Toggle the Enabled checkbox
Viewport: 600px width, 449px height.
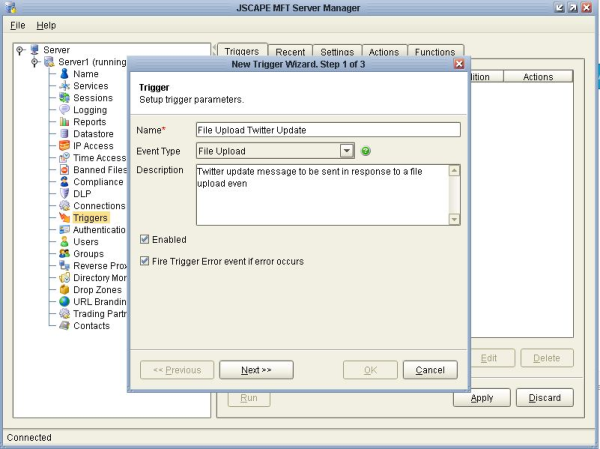[x=145, y=240]
